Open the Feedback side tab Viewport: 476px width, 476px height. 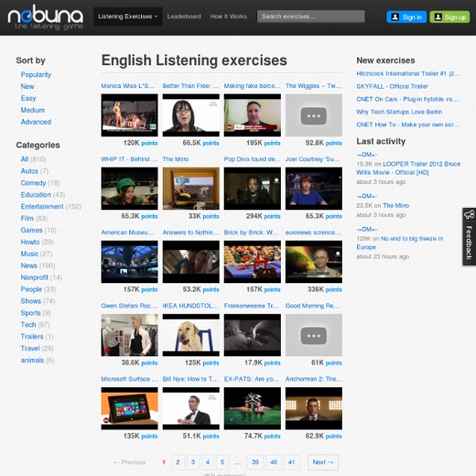tap(469, 236)
